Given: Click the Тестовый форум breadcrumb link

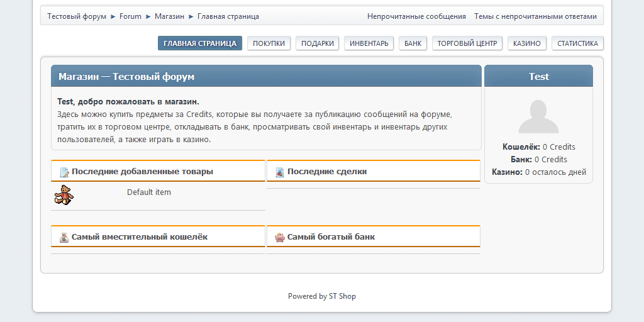Looking at the screenshot, I should [77, 16].
